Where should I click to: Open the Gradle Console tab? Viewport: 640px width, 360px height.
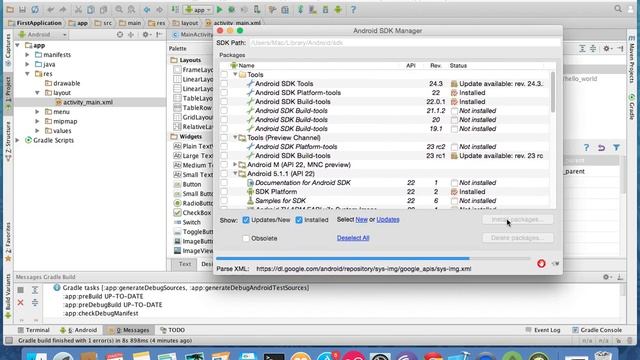click(597, 330)
